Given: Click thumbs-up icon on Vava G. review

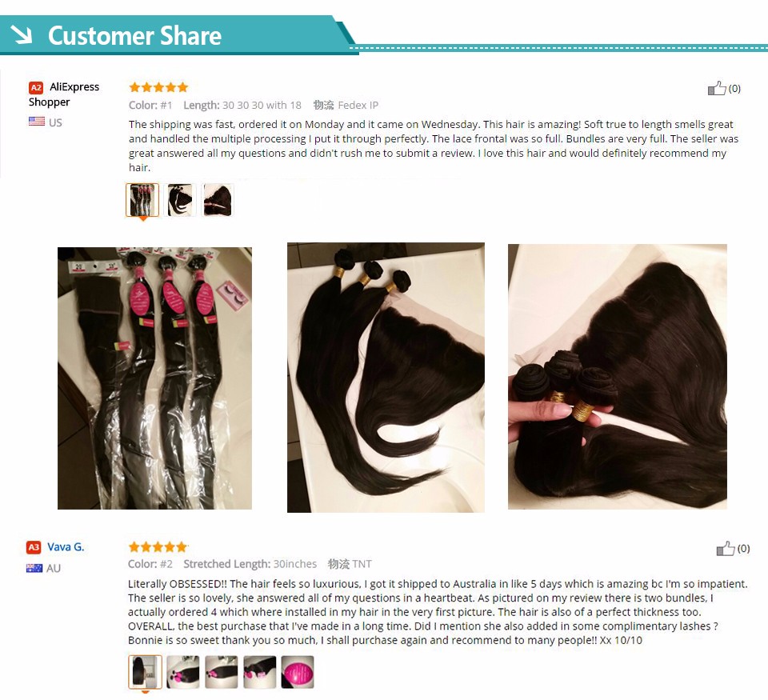Looking at the screenshot, I should (726, 549).
